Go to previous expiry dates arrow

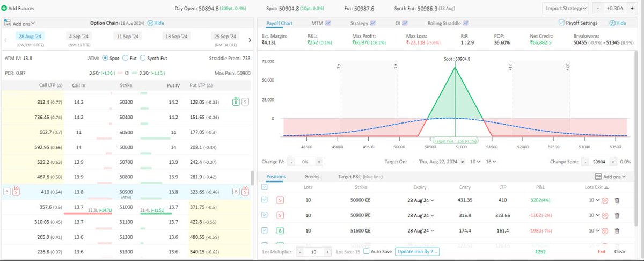[x=4, y=40]
